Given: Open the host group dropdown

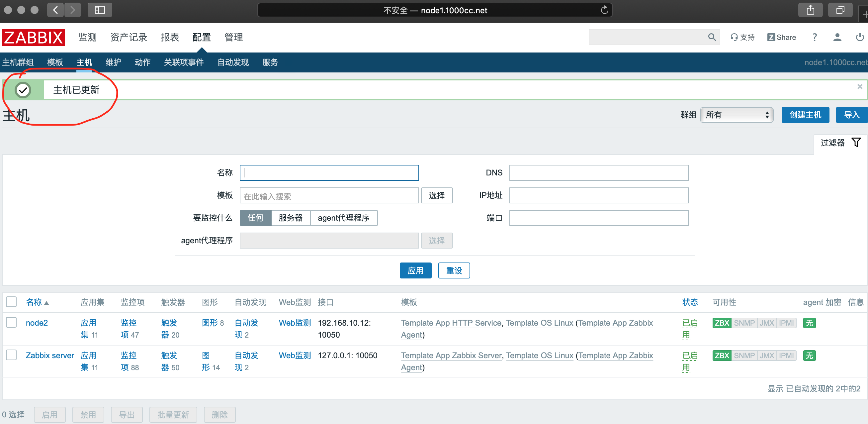Looking at the screenshot, I should click(x=736, y=115).
